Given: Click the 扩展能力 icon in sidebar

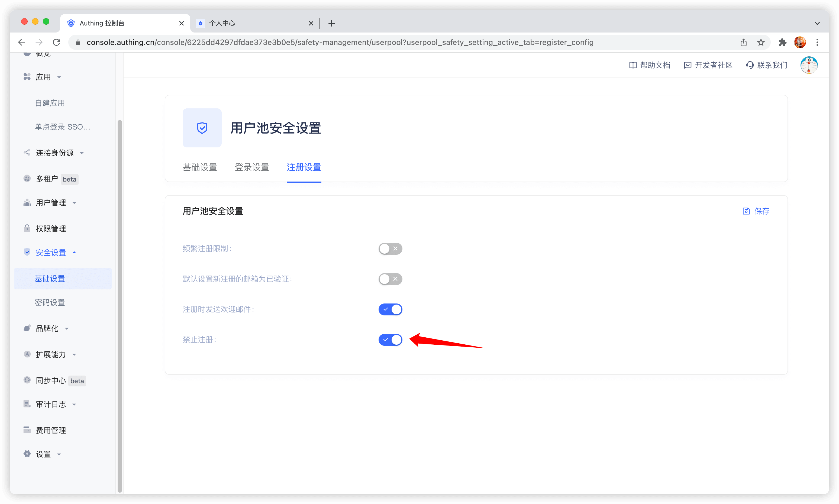Looking at the screenshot, I should tap(27, 354).
